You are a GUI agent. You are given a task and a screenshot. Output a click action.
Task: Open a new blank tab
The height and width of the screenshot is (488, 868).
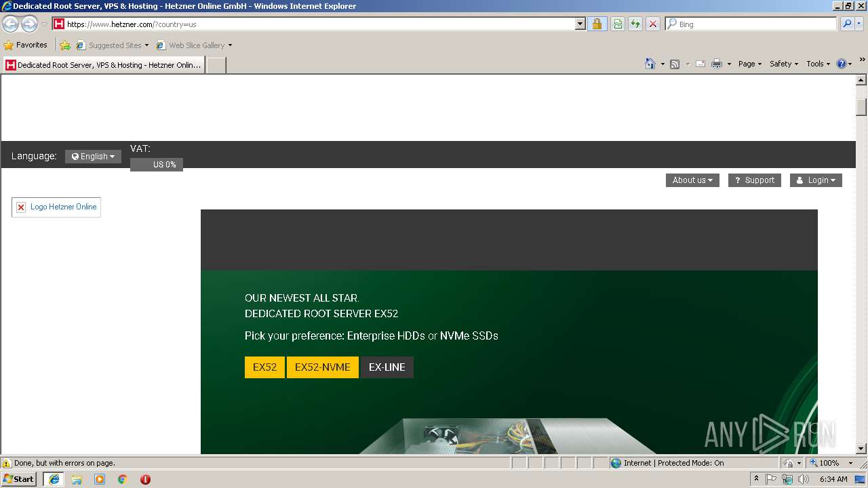pos(216,65)
